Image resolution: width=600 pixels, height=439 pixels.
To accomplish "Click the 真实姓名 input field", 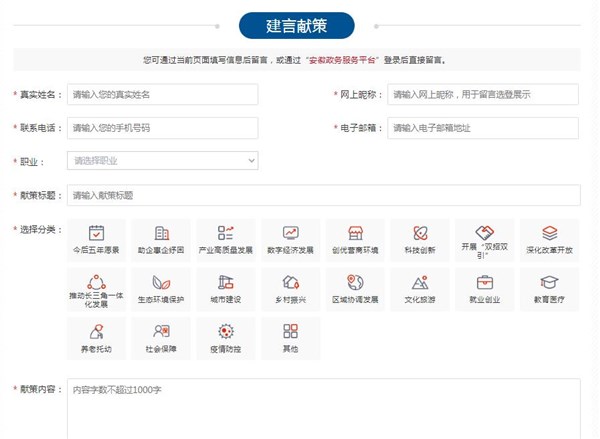I will (x=162, y=94).
